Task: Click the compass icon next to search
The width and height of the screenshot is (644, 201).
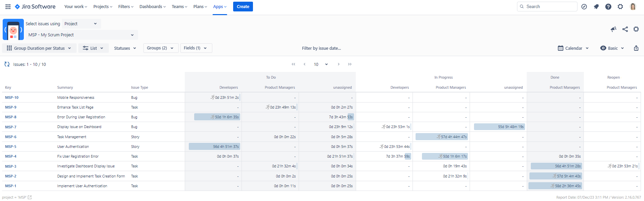Action: (x=584, y=7)
